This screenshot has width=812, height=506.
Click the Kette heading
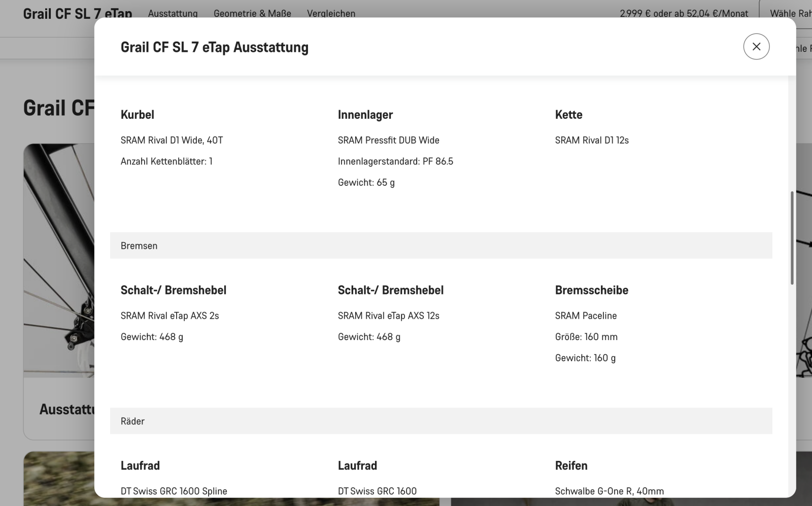[x=568, y=115]
